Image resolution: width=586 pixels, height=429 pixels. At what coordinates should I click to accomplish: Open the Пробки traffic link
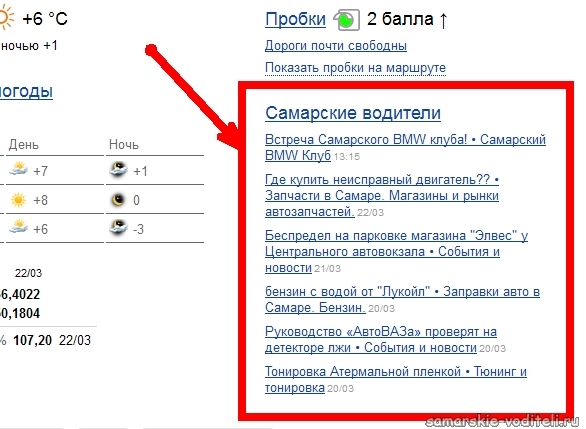[x=295, y=19]
